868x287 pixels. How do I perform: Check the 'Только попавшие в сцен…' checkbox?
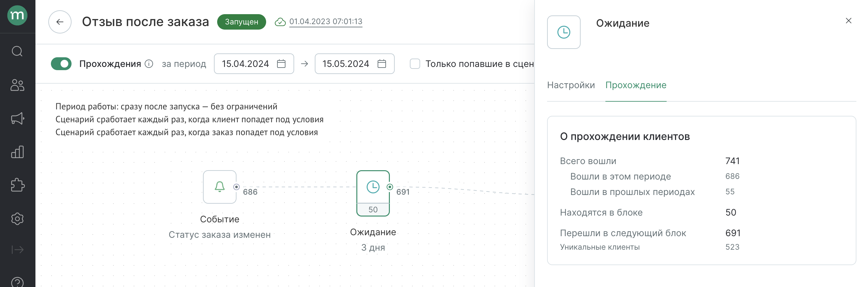pos(414,64)
